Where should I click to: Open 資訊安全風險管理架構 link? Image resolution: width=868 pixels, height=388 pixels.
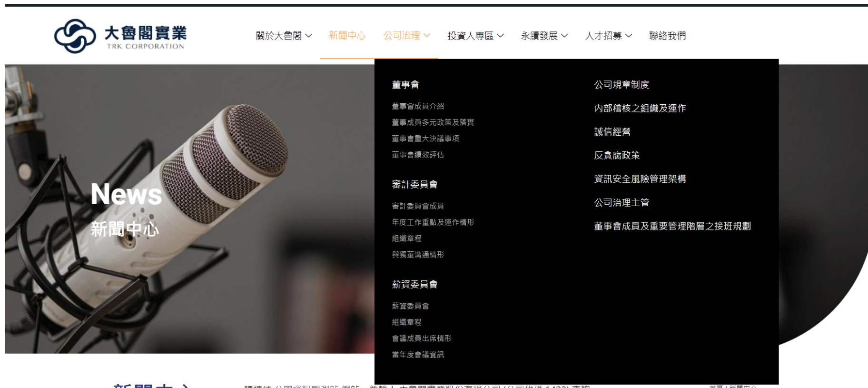pos(640,179)
